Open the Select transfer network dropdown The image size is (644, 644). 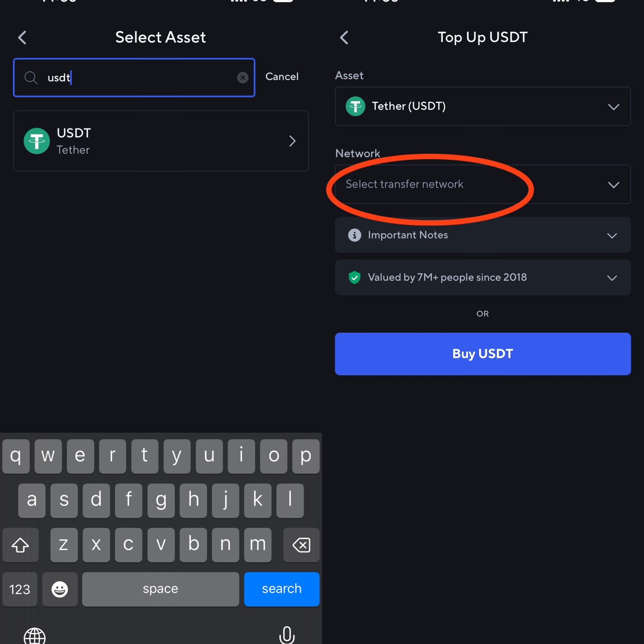pyautogui.click(x=483, y=184)
